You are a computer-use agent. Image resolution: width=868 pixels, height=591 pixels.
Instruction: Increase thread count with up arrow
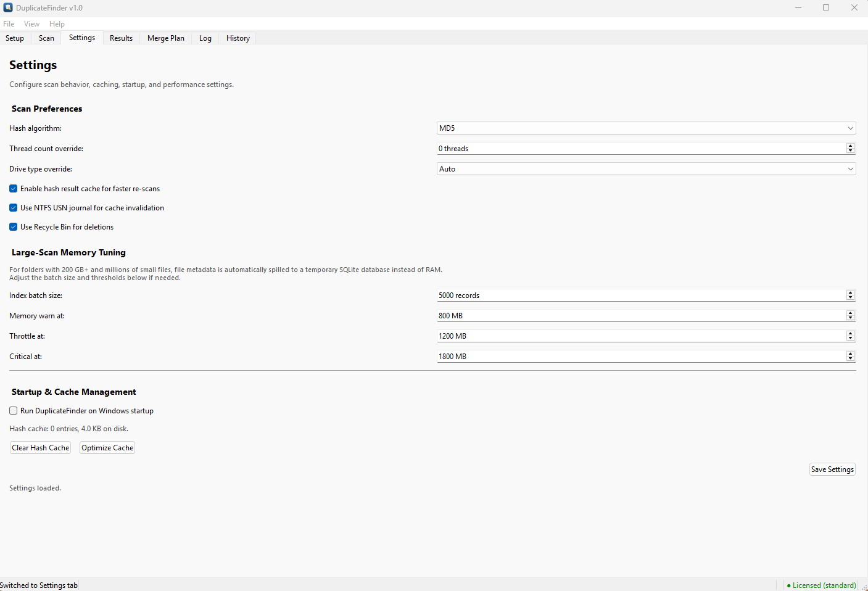[851, 146]
